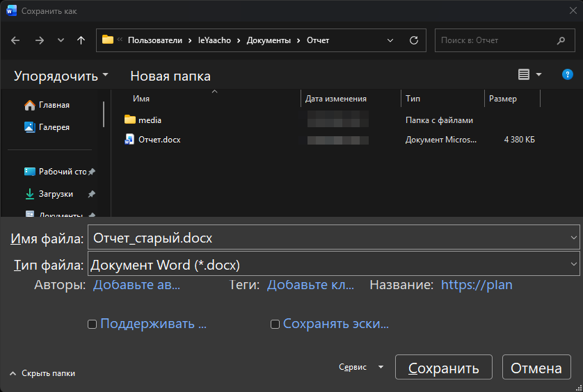
Task: Add an author via Добавьте ав...
Action: point(136,285)
